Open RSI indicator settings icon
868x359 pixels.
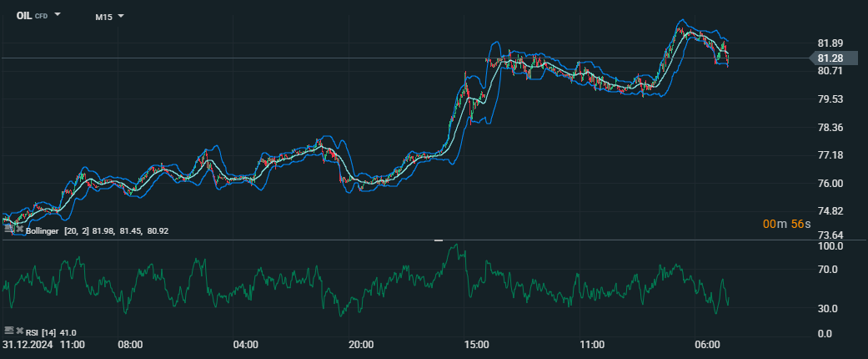[x=8, y=331]
